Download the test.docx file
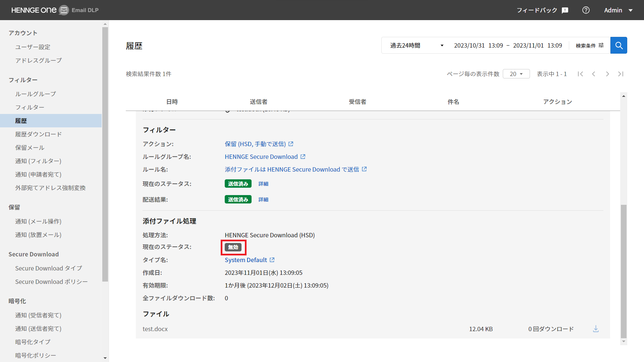 [596, 329]
